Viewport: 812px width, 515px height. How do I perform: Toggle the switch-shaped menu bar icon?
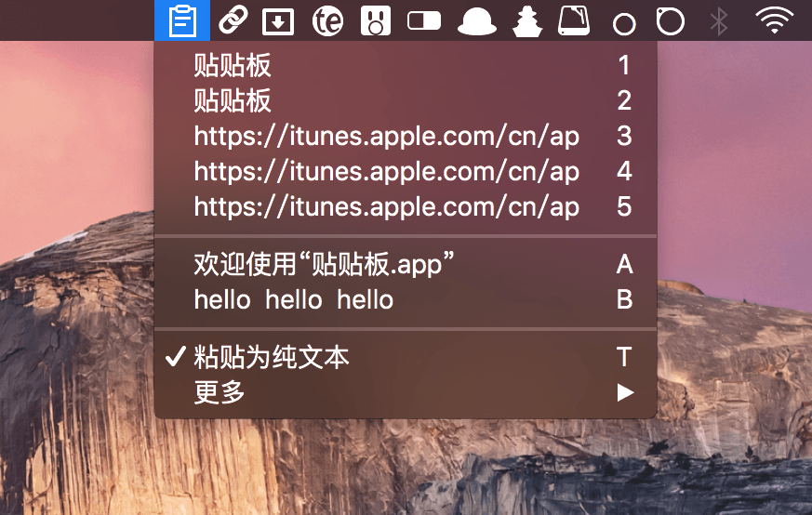point(424,20)
